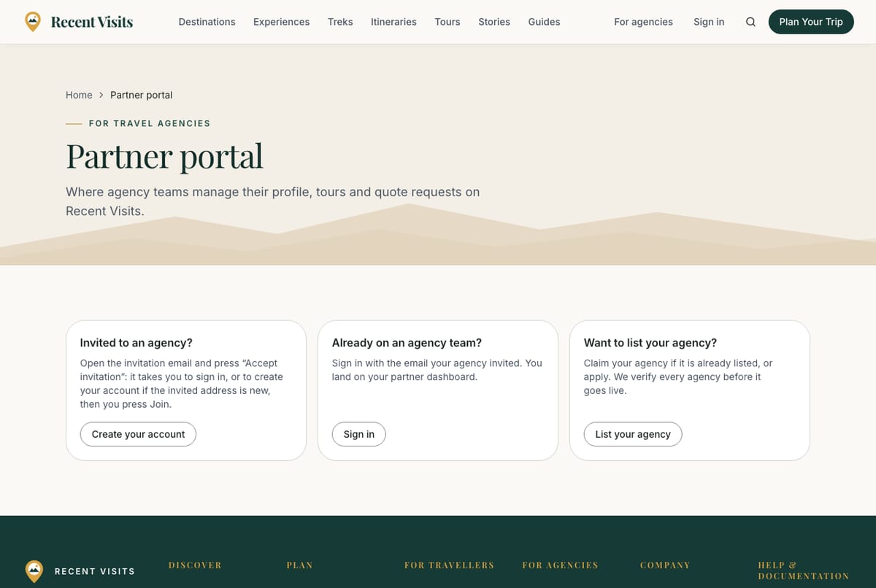Open the search magnifier icon

point(750,22)
